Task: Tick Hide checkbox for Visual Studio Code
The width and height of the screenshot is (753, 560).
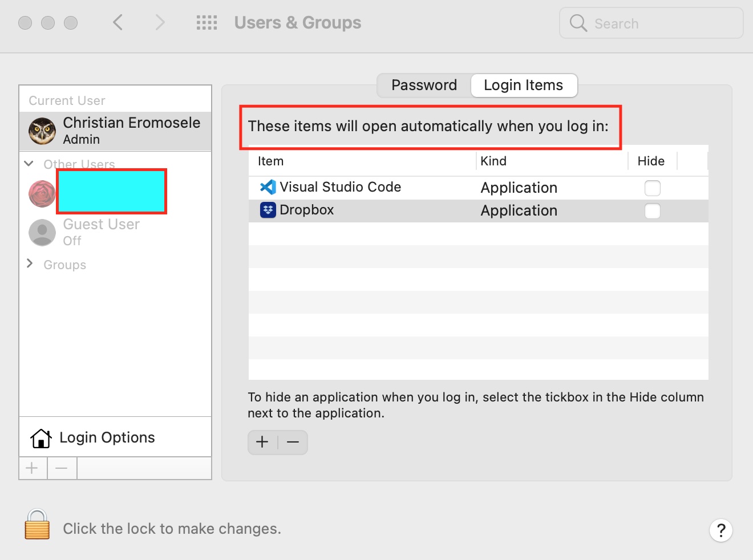Action: 652,188
